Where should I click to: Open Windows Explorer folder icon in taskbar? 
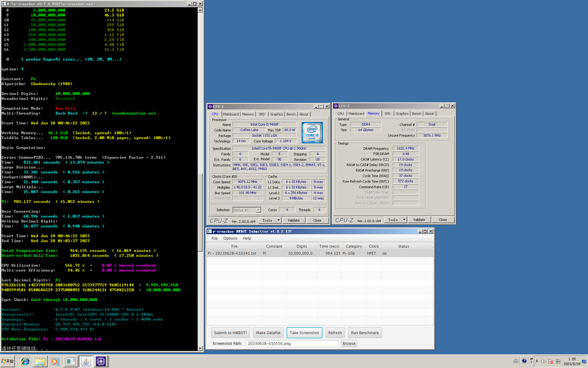pos(40,361)
